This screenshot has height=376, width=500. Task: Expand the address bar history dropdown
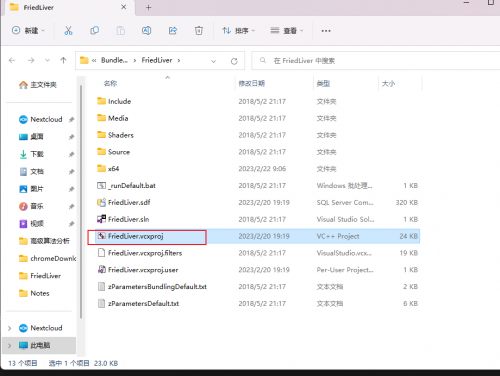[214, 61]
